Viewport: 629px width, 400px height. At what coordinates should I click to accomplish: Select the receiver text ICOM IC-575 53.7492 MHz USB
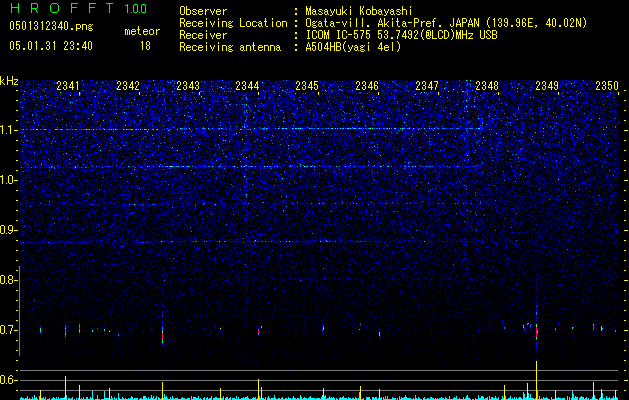(x=401, y=35)
